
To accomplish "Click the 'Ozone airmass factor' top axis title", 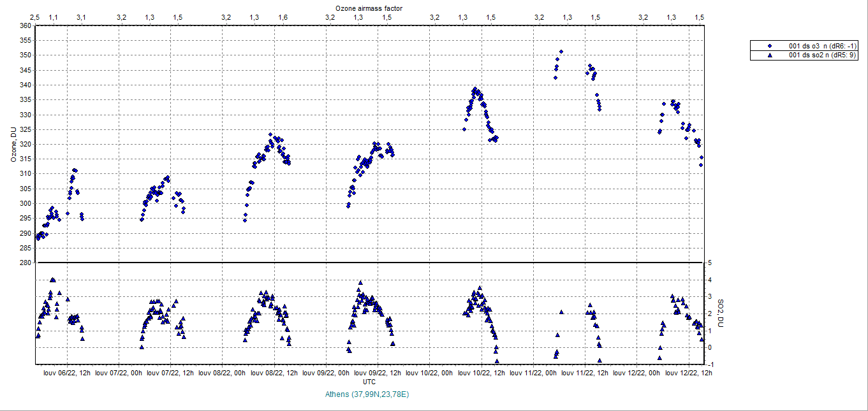I will point(369,7).
